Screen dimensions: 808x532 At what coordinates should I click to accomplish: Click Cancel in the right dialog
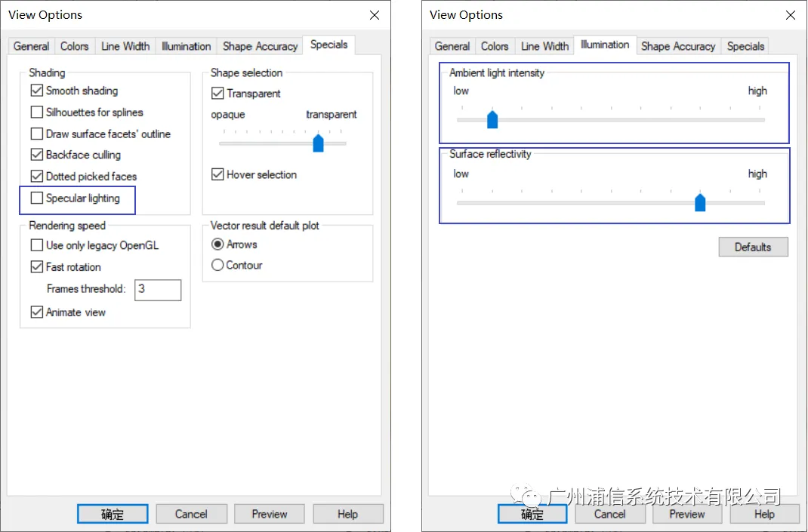(609, 514)
